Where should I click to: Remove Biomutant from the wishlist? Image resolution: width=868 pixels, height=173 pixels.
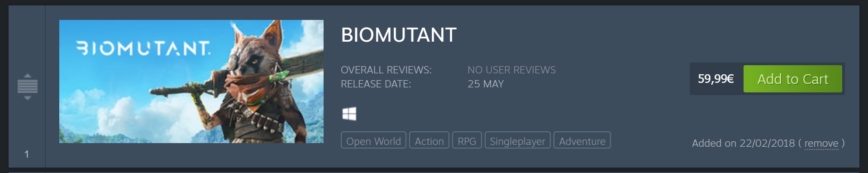[821, 144]
